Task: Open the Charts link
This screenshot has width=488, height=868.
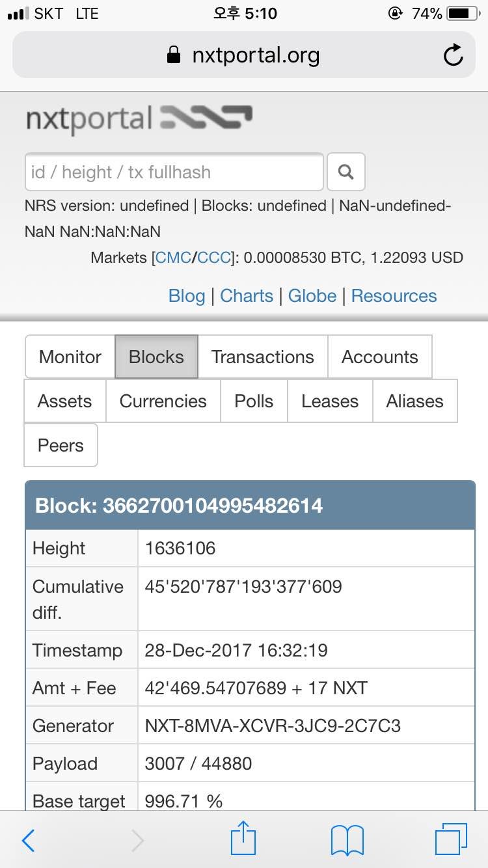Action: pos(247,296)
